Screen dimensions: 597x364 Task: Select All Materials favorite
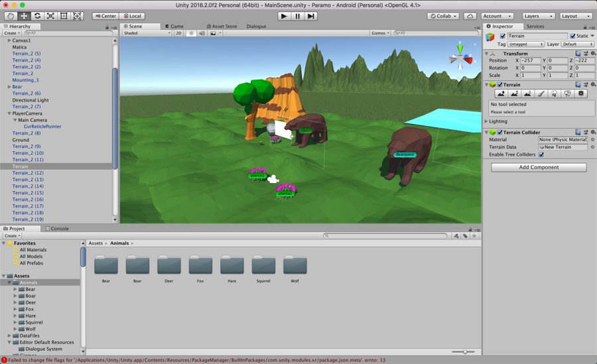(x=33, y=250)
